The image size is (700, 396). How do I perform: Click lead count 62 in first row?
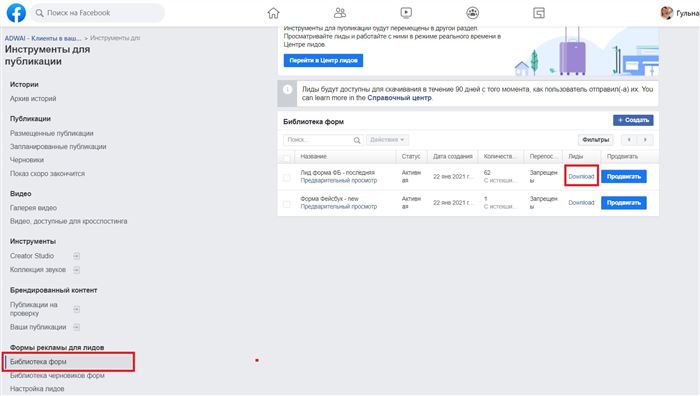point(487,173)
